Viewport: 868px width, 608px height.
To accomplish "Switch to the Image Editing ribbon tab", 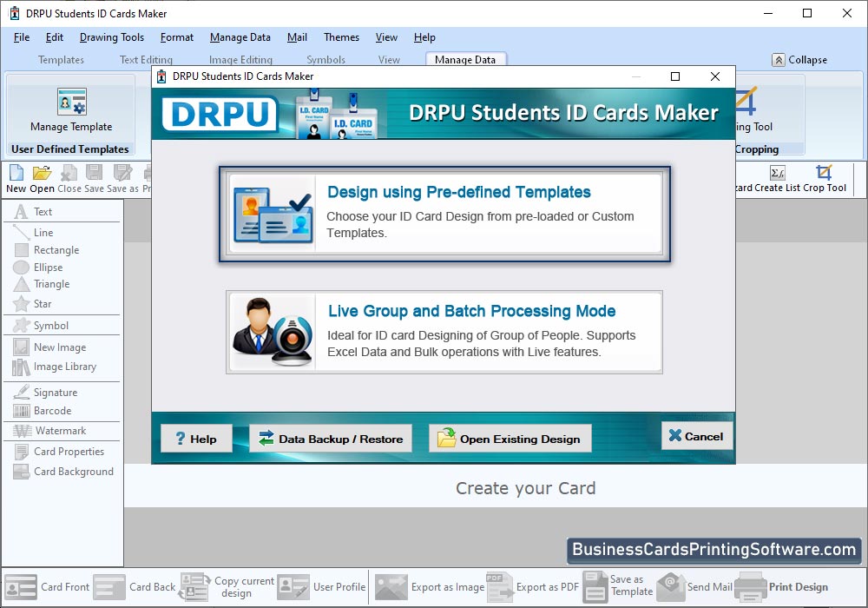I will tap(240, 60).
